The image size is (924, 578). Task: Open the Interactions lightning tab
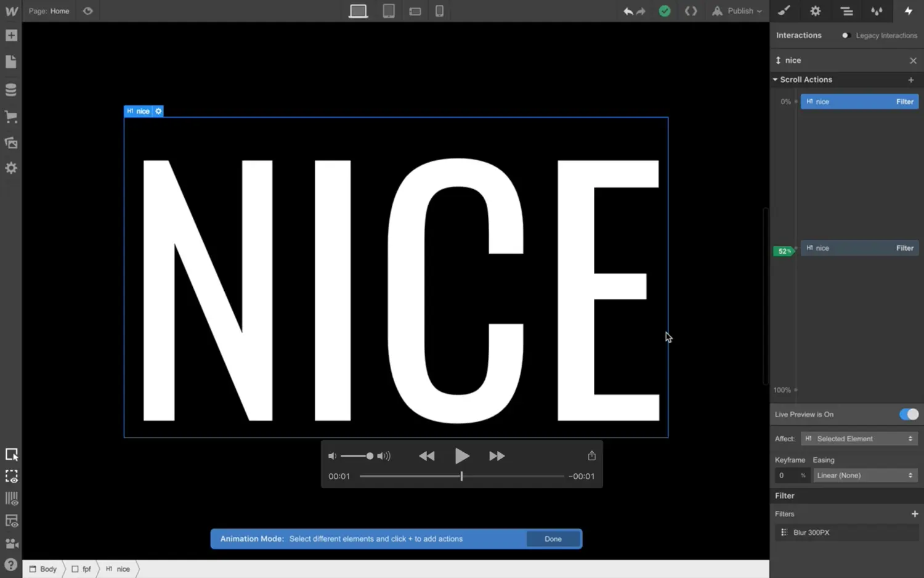(x=909, y=11)
